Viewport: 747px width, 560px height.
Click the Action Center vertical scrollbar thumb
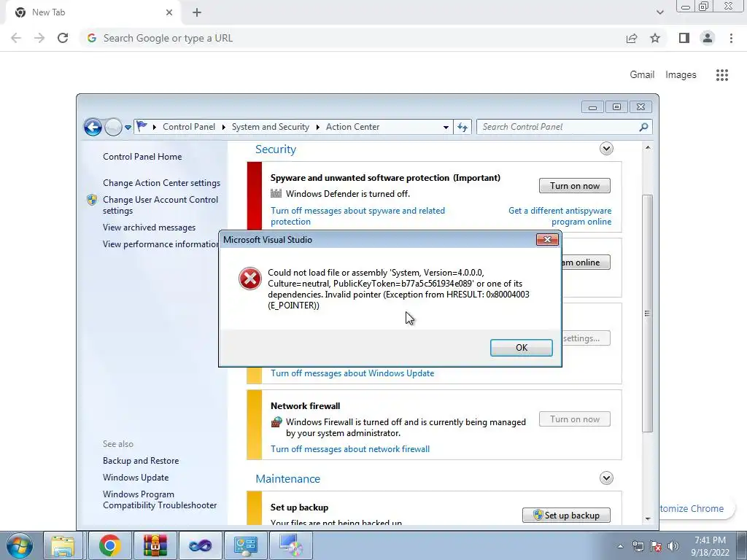click(648, 314)
